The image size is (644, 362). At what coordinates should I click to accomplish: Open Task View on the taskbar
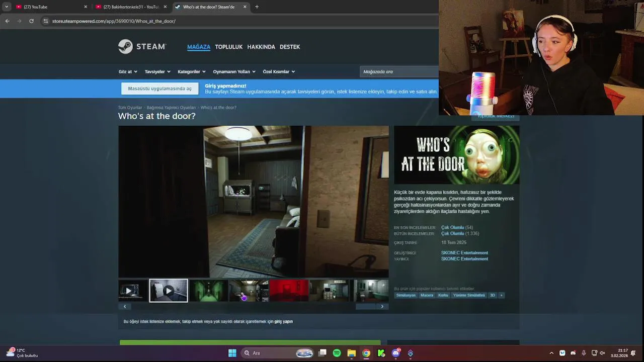click(x=323, y=353)
